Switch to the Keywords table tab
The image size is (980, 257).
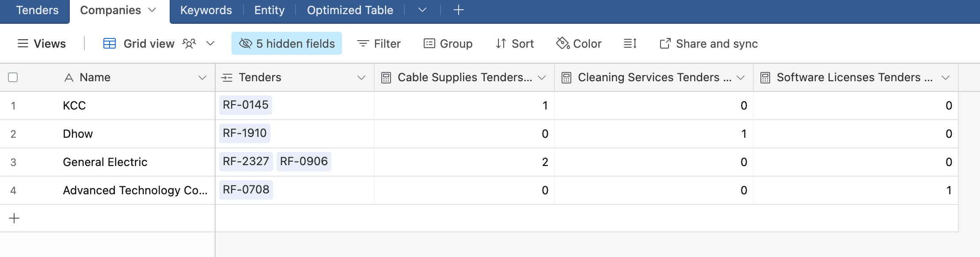pyautogui.click(x=206, y=10)
